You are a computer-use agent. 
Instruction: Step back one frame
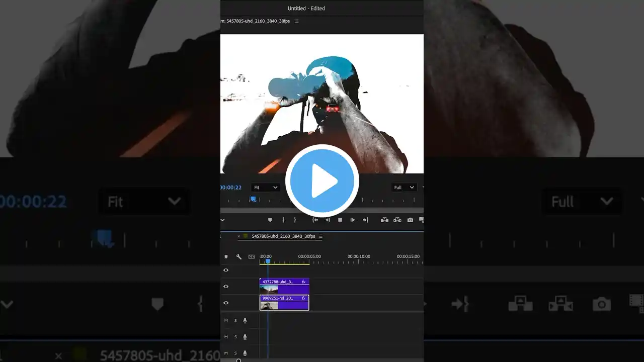(328, 220)
